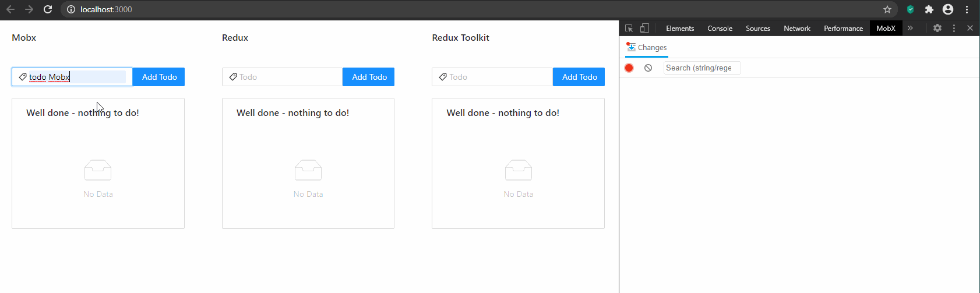Viewport: 980px width, 293px height.
Task: Focus the Redux Toolkit todo input field
Action: pos(492,77)
